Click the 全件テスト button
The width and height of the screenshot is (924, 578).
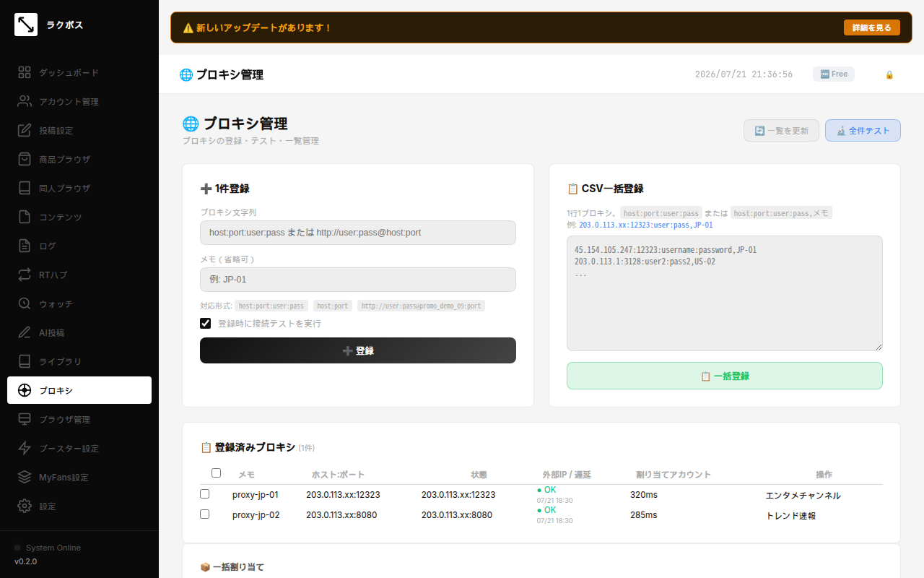(x=863, y=131)
